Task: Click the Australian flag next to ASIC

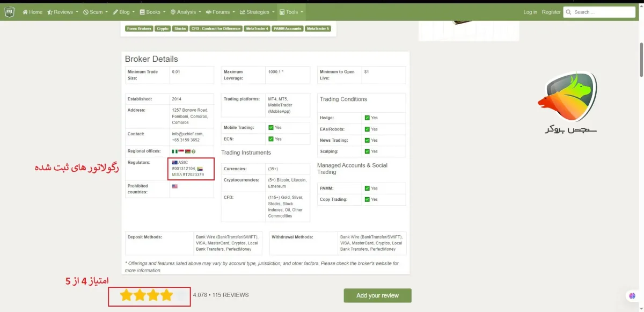Action: (175, 162)
